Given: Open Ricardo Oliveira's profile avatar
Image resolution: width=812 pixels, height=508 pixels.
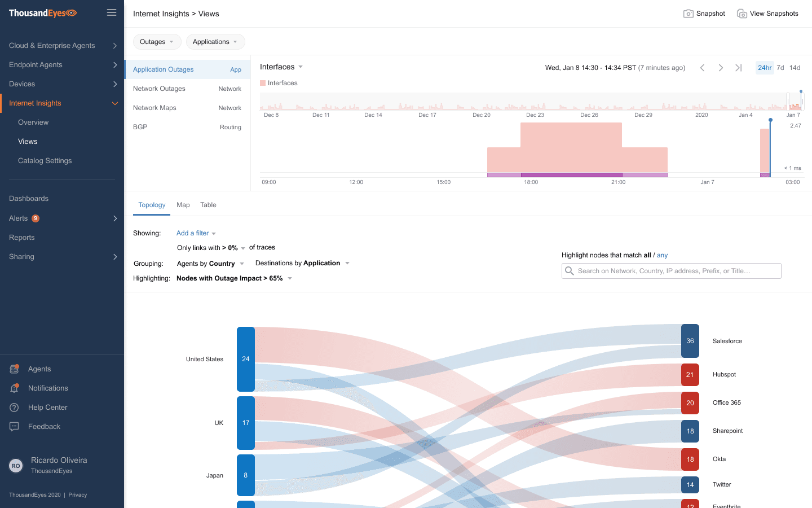Looking at the screenshot, I should [15, 465].
